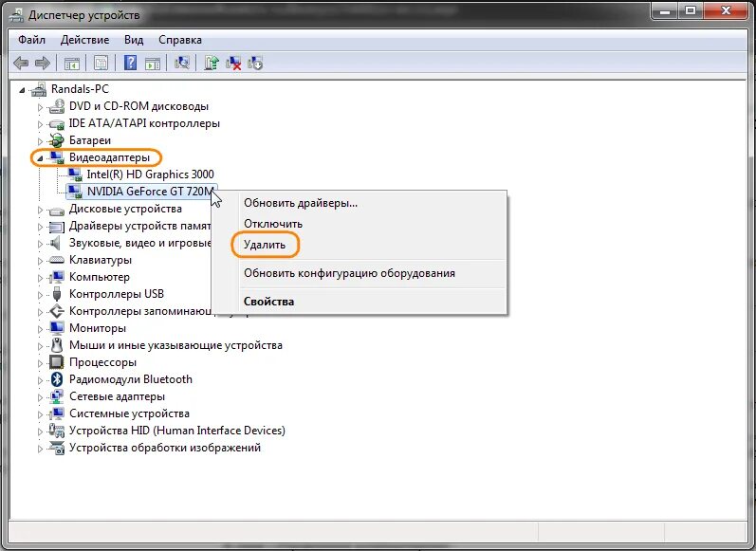The image size is (756, 551).
Task: Click Update driver software toolbar icon
Action: coord(212,63)
